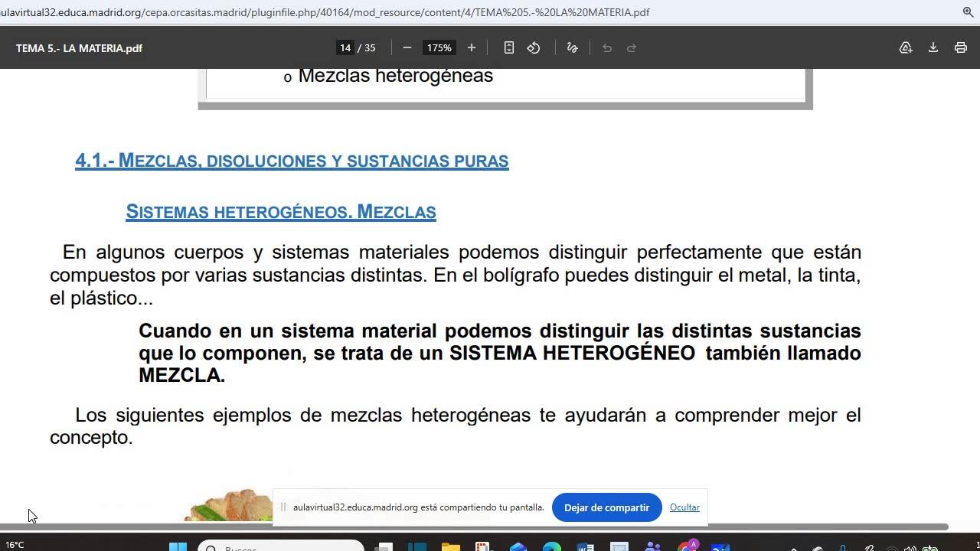Click the browser address bar URL
Image resolution: width=980 pixels, height=551 pixels.
click(x=325, y=12)
